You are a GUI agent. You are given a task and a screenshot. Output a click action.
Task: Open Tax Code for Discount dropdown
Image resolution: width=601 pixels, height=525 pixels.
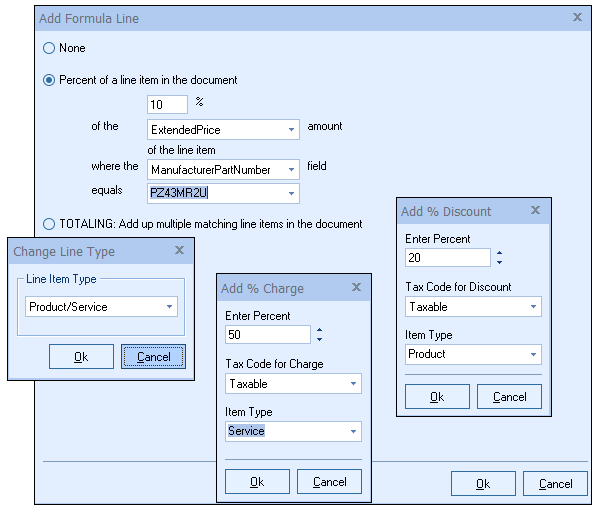[x=533, y=307]
